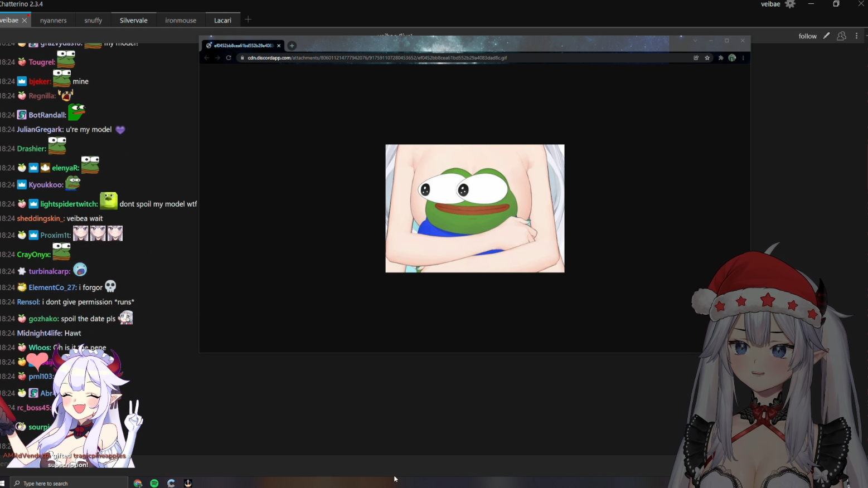This screenshot has height=488, width=868.
Task: Select the browser tab with the gif filename
Action: (x=244, y=46)
